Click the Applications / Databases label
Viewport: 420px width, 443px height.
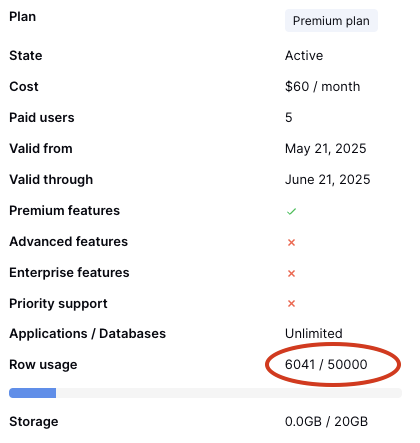coord(88,334)
